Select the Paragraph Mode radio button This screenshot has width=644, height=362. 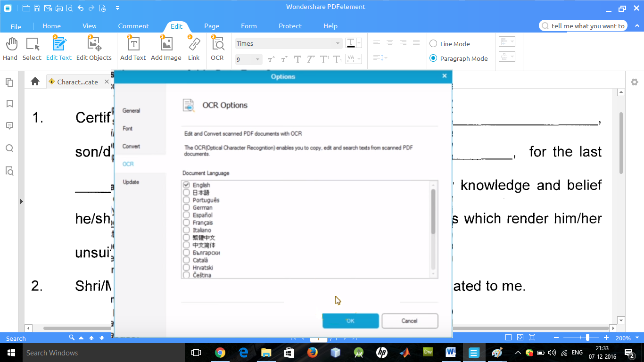[x=433, y=58]
